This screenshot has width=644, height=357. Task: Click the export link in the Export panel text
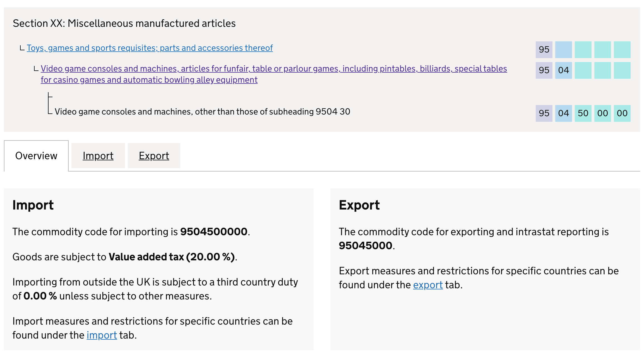(x=428, y=285)
